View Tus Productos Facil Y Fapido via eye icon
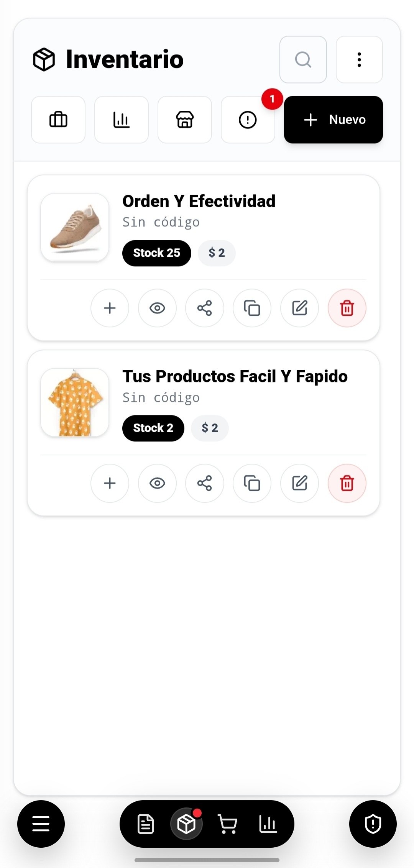Image resolution: width=414 pixels, height=868 pixels. click(x=157, y=483)
